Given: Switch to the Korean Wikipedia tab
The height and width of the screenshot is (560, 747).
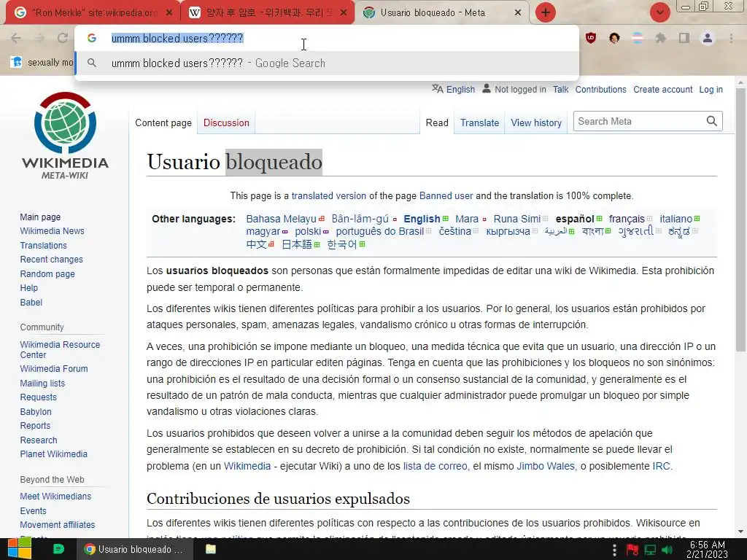Looking at the screenshot, I should pos(268,13).
